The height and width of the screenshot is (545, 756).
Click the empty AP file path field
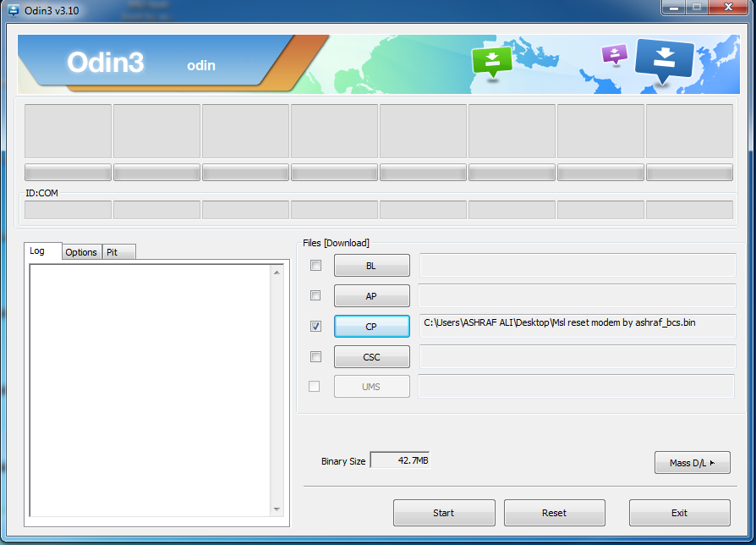coord(577,295)
